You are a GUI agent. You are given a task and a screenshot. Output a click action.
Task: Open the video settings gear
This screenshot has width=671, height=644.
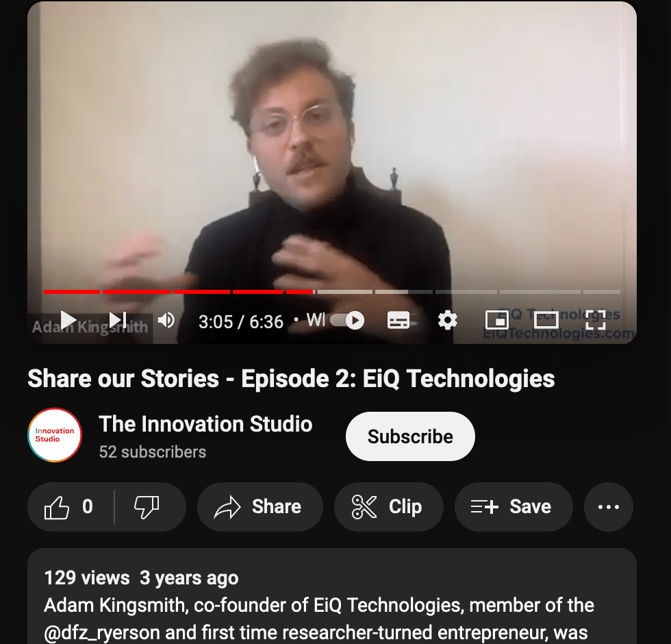click(448, 321)
